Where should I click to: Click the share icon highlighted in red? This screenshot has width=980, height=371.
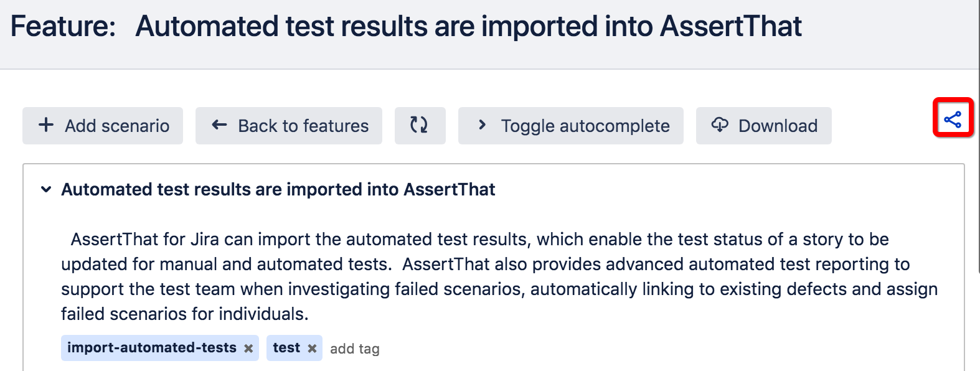[x=953, y=119]
